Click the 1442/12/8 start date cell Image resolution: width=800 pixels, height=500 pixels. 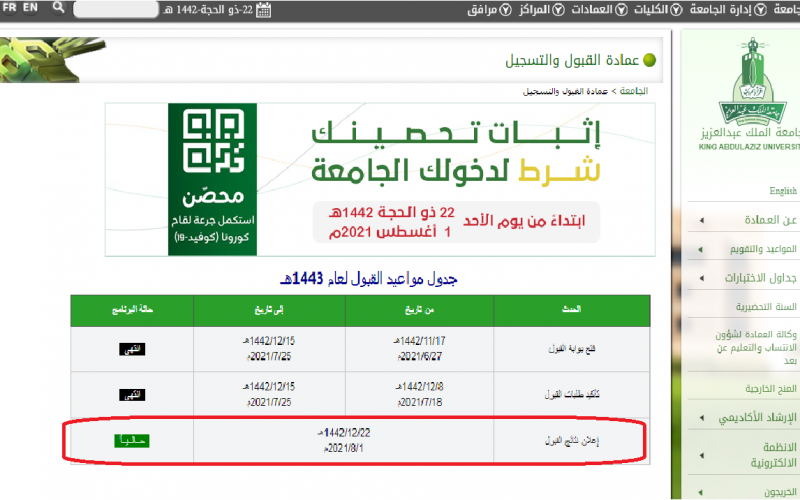(419, 394)
